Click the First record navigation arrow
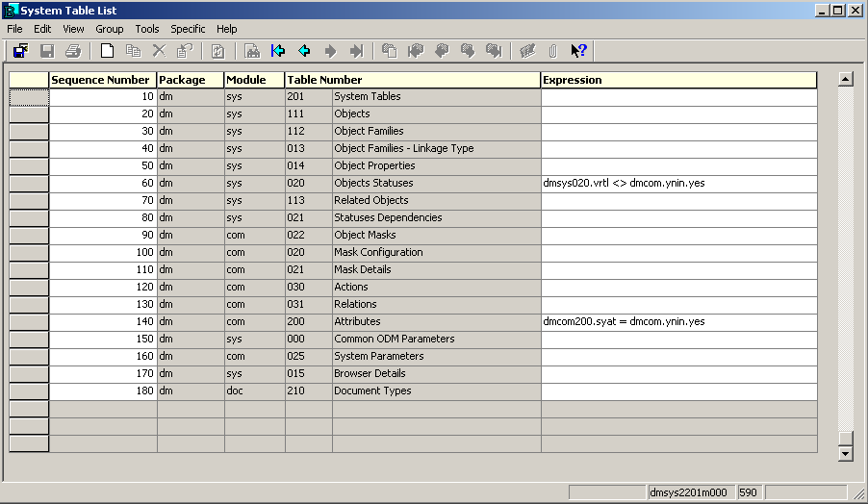This screenshot has height=504, width=868. [278, 51]
